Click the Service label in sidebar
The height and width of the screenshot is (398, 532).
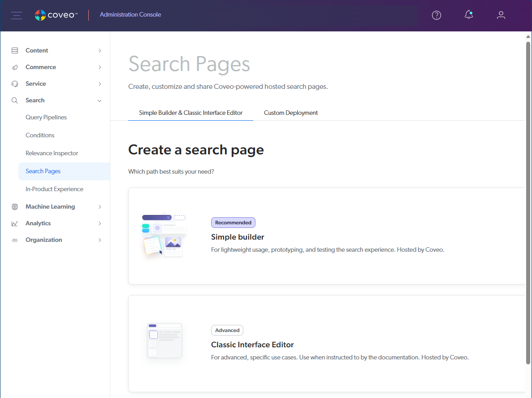coord(35,84)
